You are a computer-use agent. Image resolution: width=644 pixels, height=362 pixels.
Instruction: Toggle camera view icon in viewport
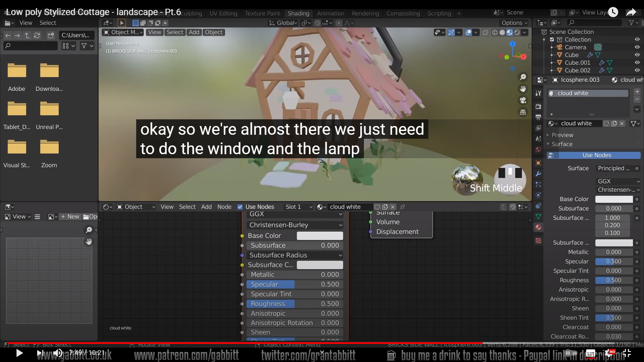(523, 101)
